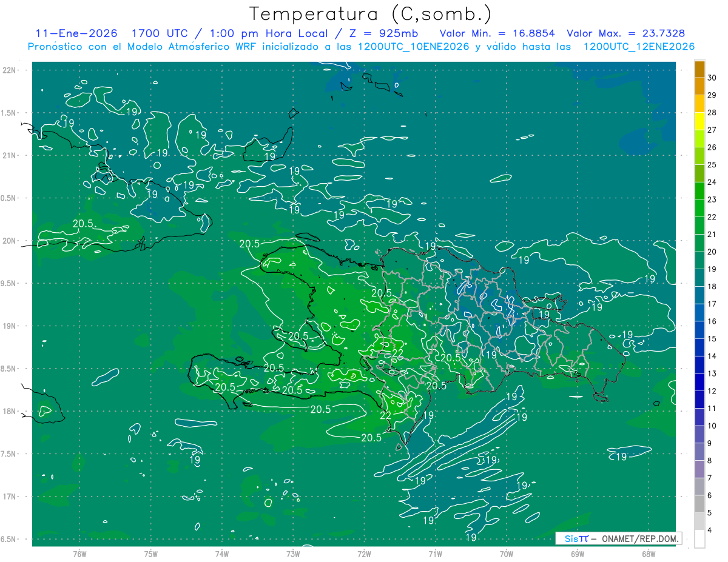Click the legend value "16" on the color scale
This screenshot has height=562, width=728.
click(x=712, y=321)
